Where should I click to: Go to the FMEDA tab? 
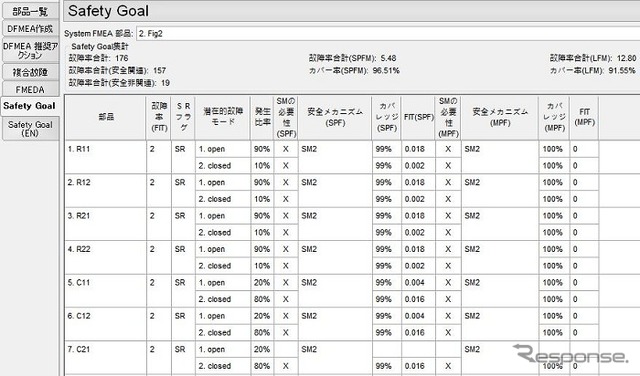[x=30, y=89]
